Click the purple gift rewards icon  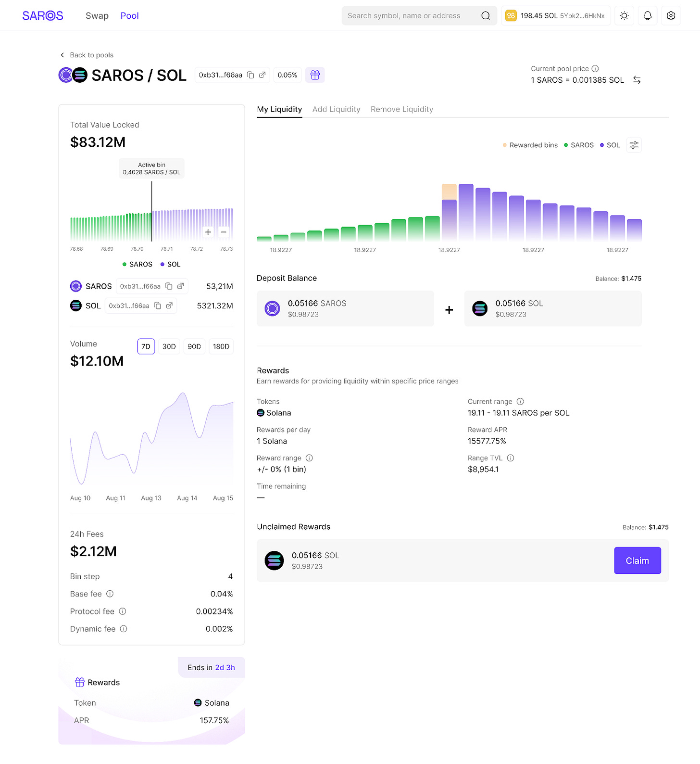(315, 75)
